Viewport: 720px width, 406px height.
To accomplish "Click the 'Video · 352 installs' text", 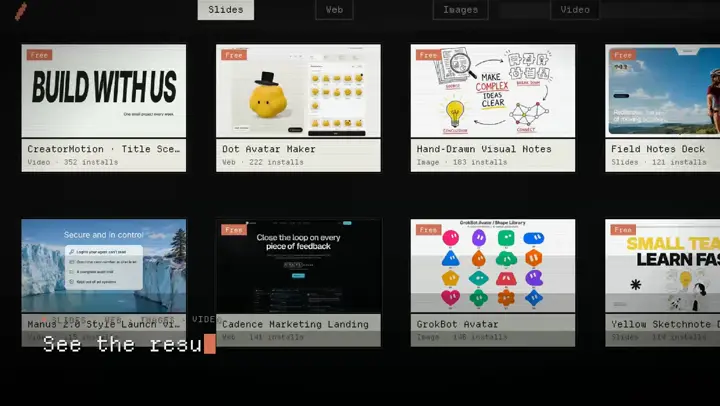I will (x=73, y=162).
